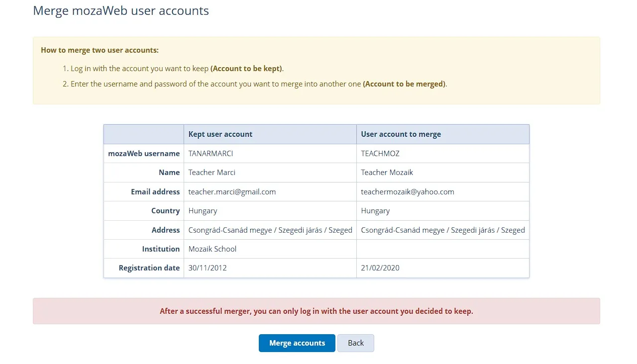
Task: Select email teachermozaik@yahoo.com
Action: (407, 192)
